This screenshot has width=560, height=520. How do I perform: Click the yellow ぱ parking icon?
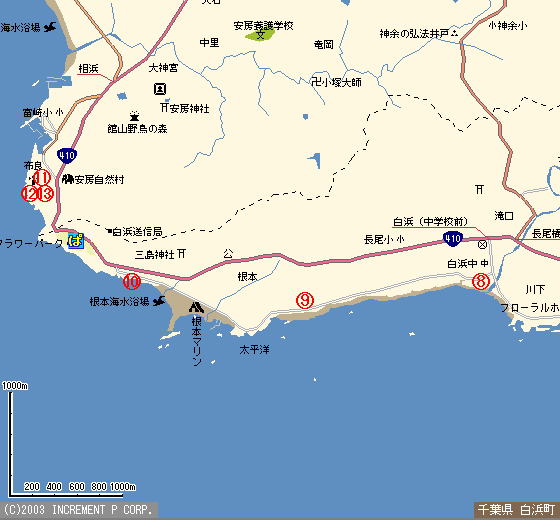[x=75, y=240]
